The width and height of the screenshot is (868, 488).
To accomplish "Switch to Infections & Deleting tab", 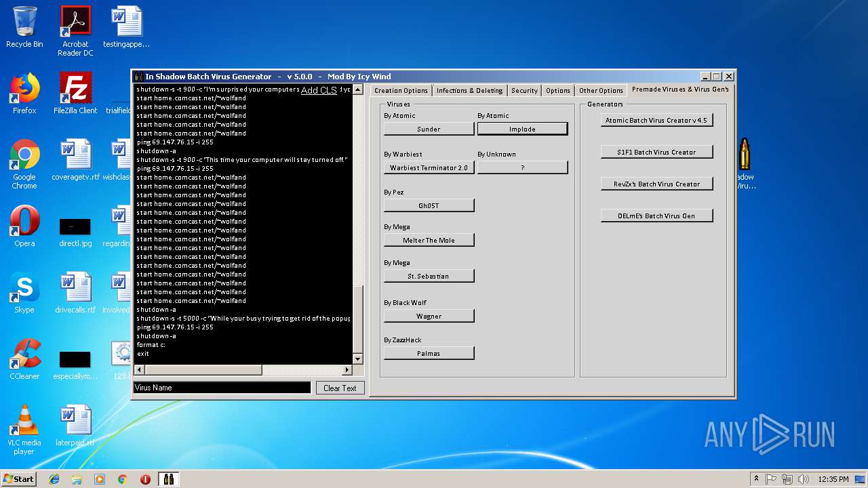I will coord(470,90).
